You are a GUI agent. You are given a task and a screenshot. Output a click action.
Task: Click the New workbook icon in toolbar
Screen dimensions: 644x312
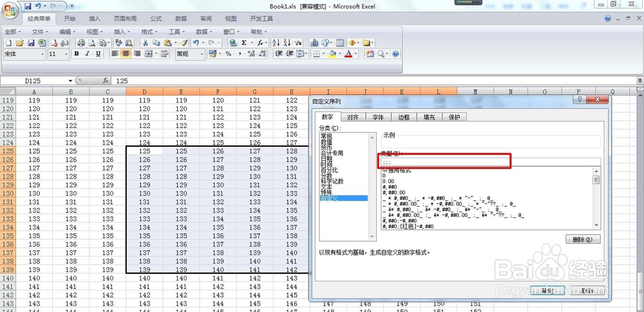(x=9, y=42)
